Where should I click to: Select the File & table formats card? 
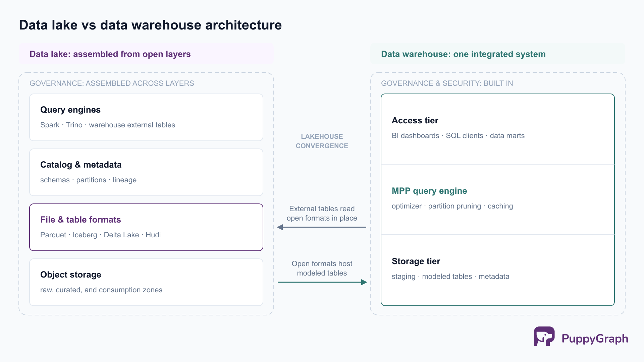pos(146,227)
